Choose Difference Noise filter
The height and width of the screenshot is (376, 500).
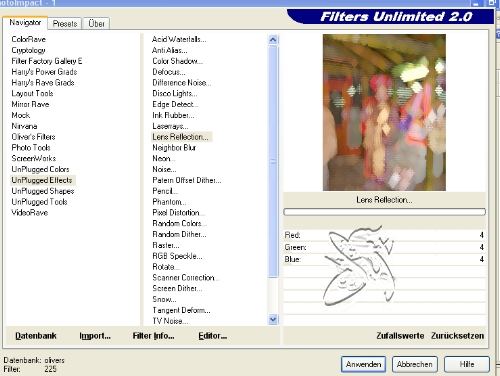[182, 83]
